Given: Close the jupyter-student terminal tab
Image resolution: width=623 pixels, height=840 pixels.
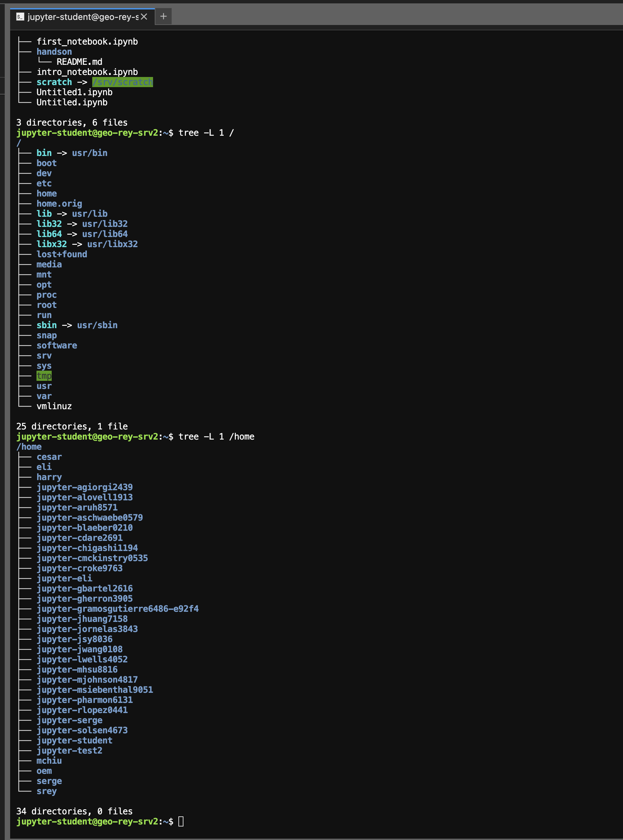Looking at the screenshot, I should [x=144, y=17].
